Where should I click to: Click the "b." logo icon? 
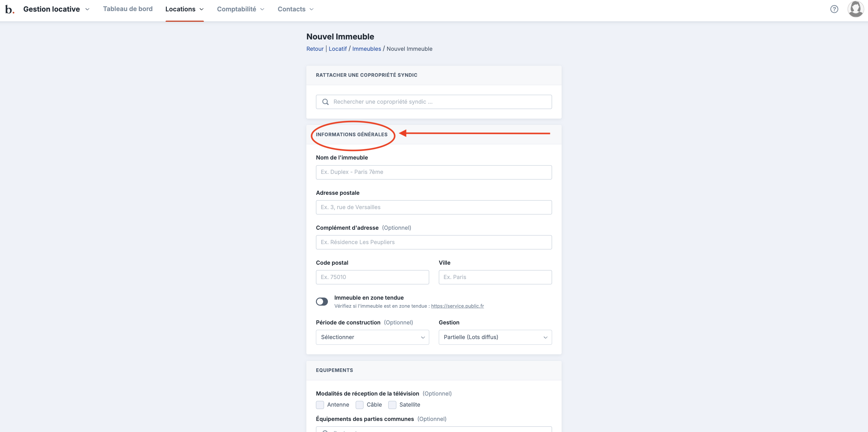10,9
